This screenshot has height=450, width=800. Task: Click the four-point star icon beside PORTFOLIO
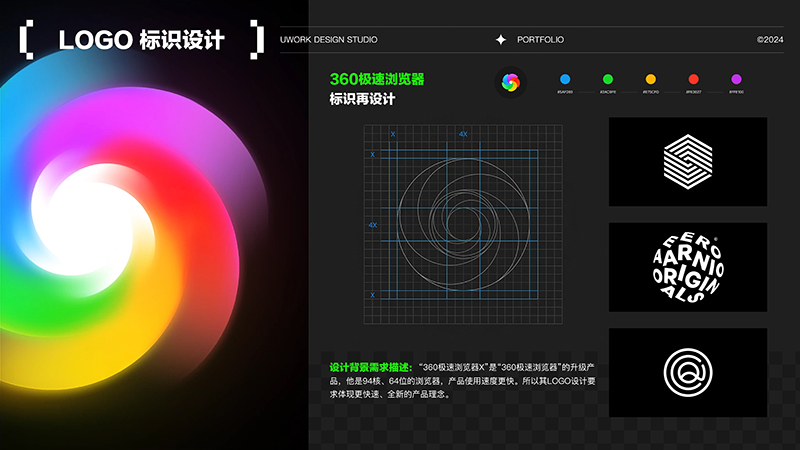pyautogui.click(x=501, y=40)
